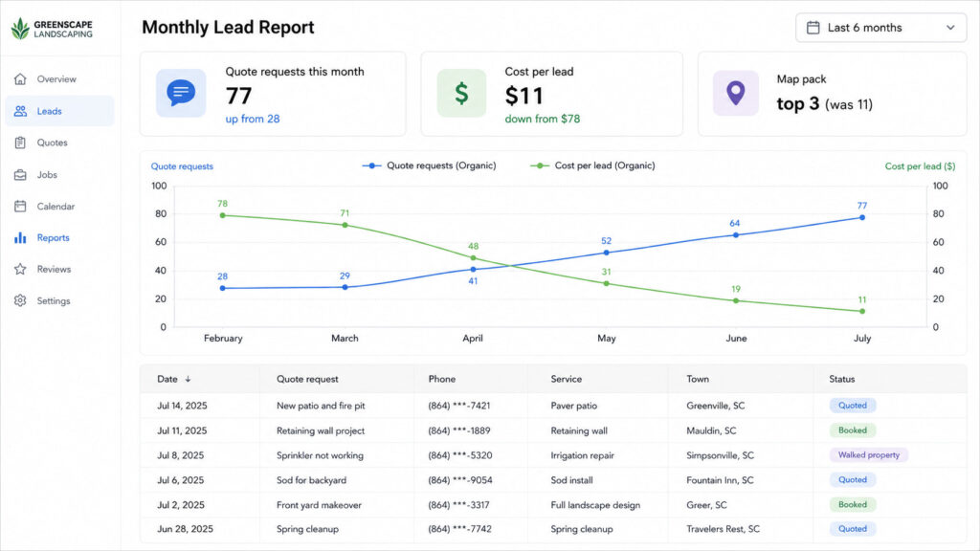Click the blue chat bubble icon
Image resolution: width=980 pixels, height=551 pixels.
tap(181, 93)
